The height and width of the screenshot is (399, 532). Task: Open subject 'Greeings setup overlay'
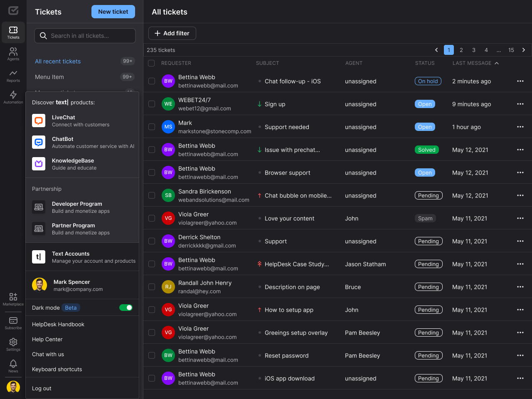click(296, 332)
